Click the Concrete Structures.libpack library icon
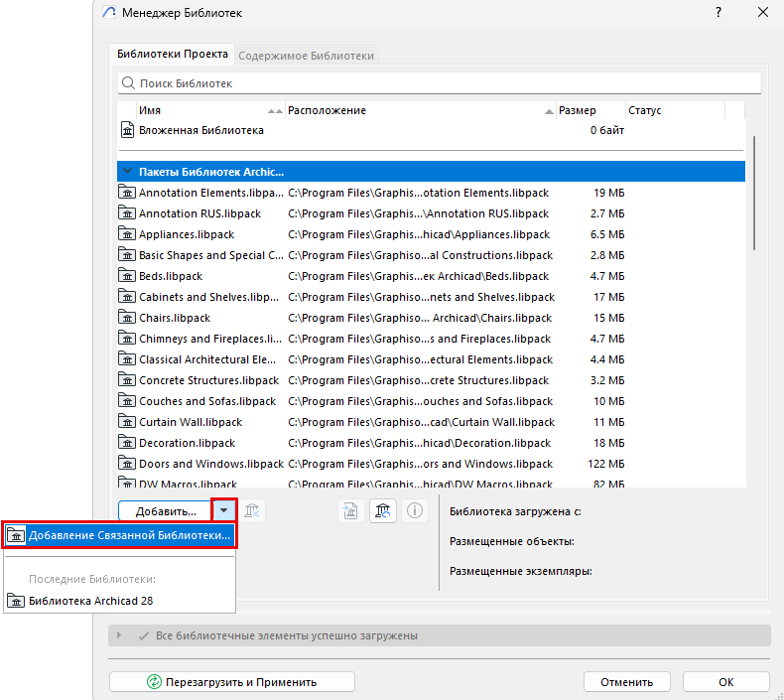This screenshot has width=784, height=700. [x=127, y=379]
